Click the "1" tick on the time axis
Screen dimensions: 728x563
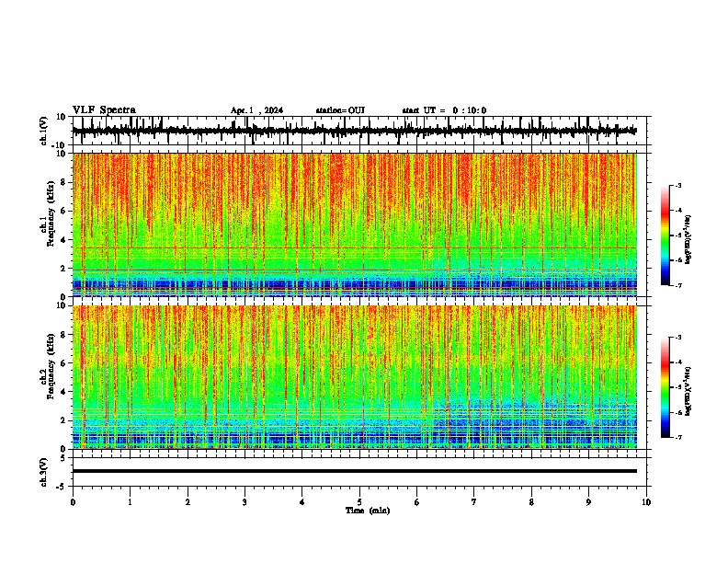[x=130, y=502]
